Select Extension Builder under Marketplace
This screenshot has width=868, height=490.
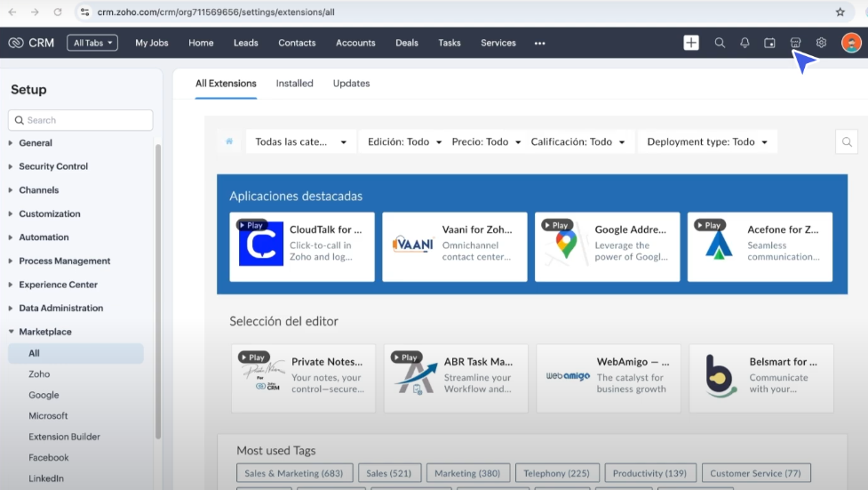point(64,437)
